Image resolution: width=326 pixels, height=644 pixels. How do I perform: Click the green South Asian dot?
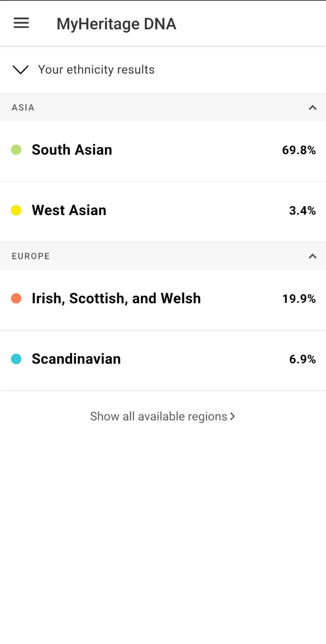16,150
